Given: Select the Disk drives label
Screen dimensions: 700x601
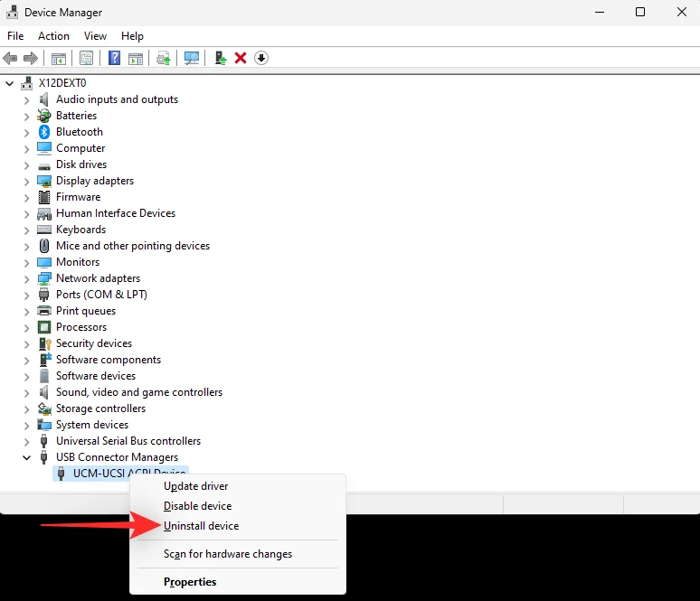Looking at the screenshot, I should click(81, 164).
